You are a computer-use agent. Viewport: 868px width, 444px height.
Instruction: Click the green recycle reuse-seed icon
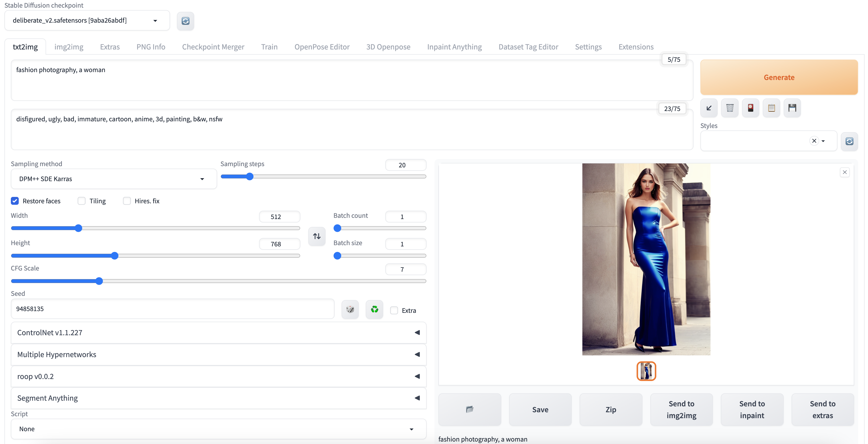[x=374, y=309]
